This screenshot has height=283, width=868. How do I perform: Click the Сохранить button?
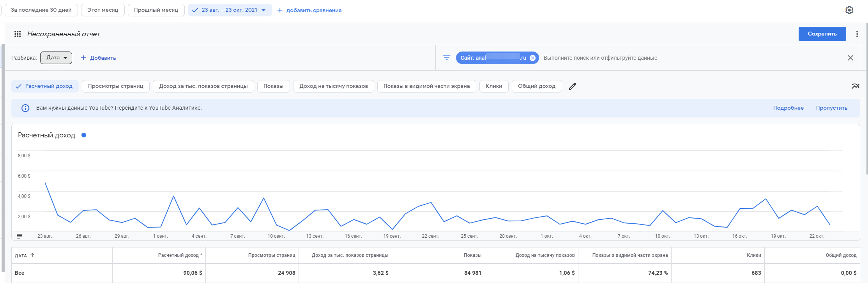822,34
